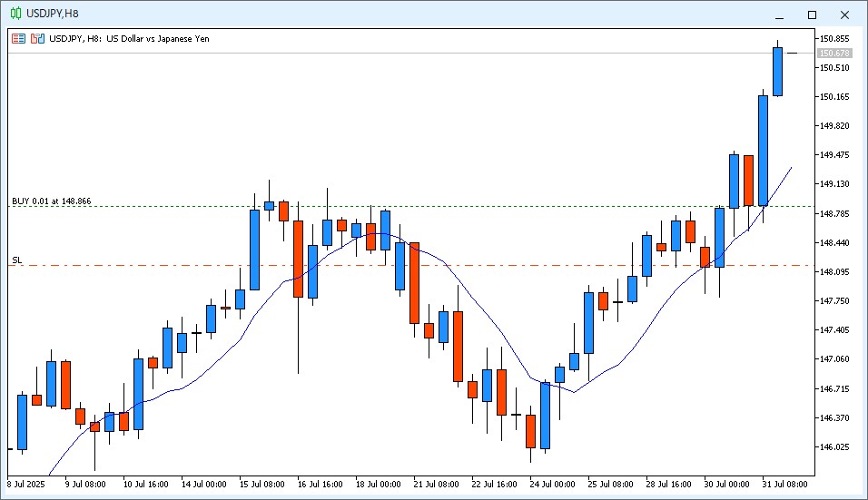The image size is (868, 500).
Task: Select the SL stop loss label
Action: [17, 260]
